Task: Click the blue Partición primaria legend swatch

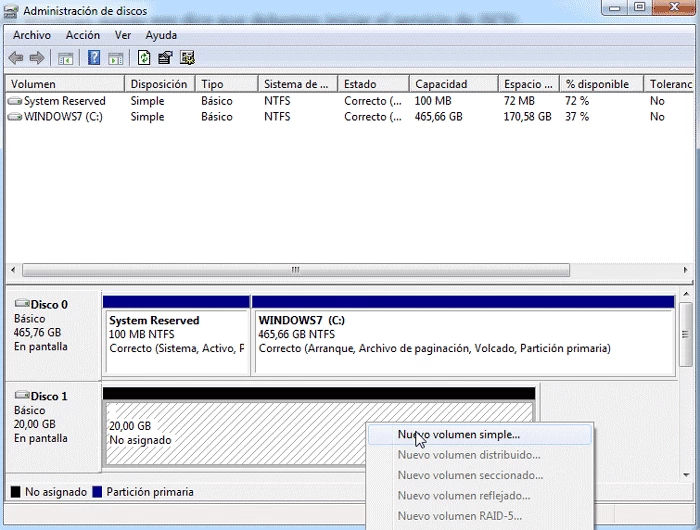Action: (97, 492)
